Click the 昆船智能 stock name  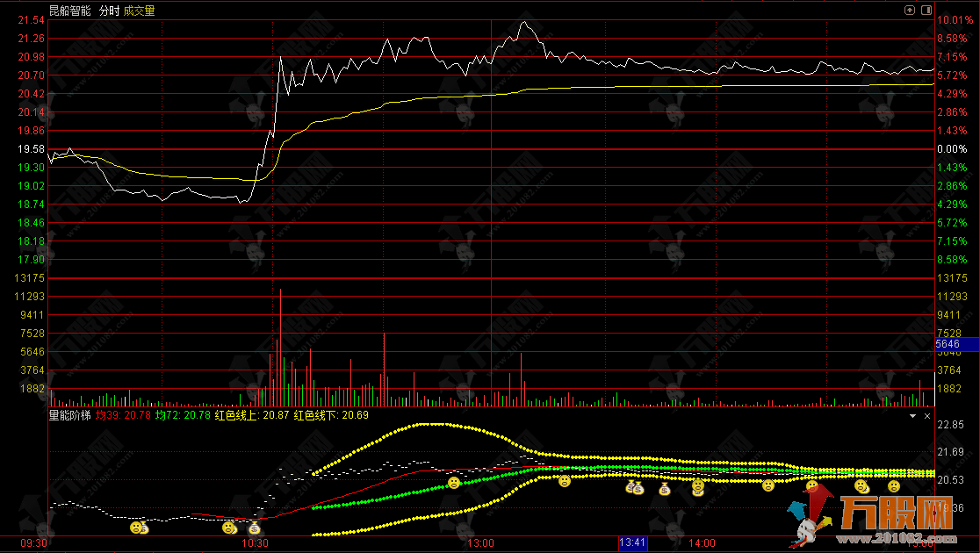click(69, 11)
